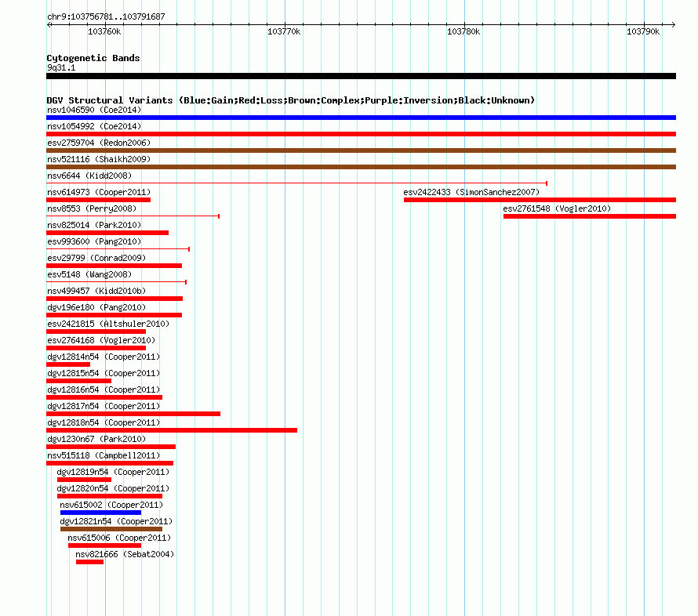This screenshot has height=616, width=698.
Task: Click esv2421815 (Altshuler2010) label
Action: coord(108,324)
